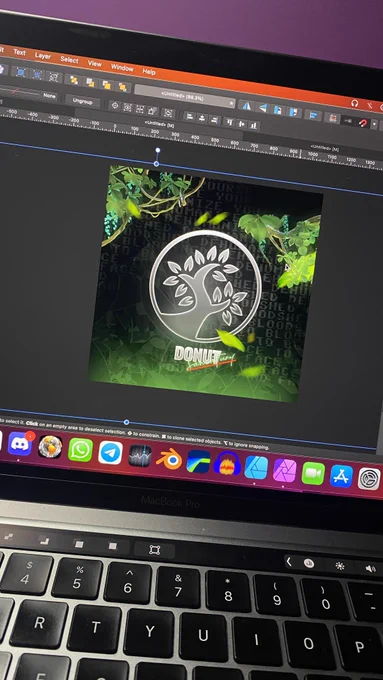Open Telegram from the dock
Image resolution: width=383 pixels, height=680 pixels.
[110, 453]
